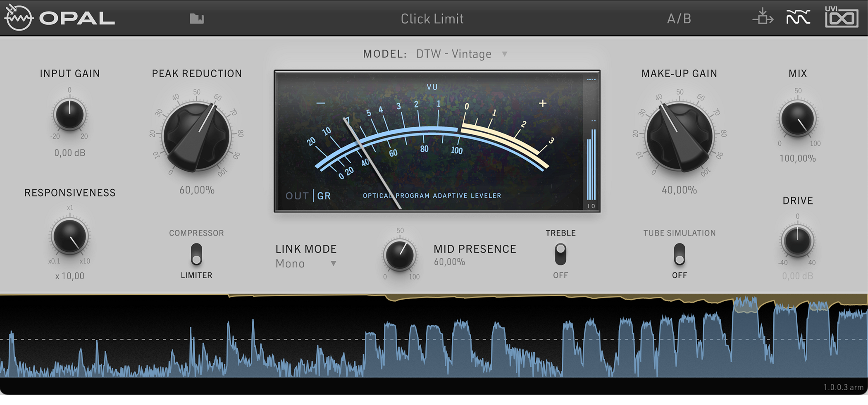
Task: Click the 0,00 dB Input Gain value
Action: coord(70,153)
